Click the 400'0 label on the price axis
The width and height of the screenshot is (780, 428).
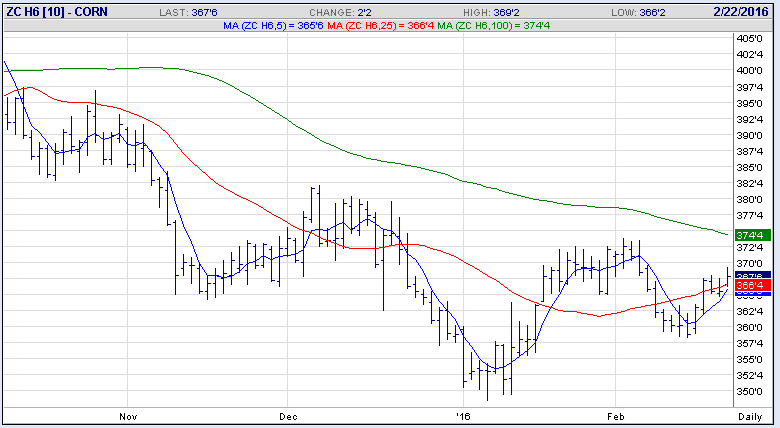click(750, 70)
